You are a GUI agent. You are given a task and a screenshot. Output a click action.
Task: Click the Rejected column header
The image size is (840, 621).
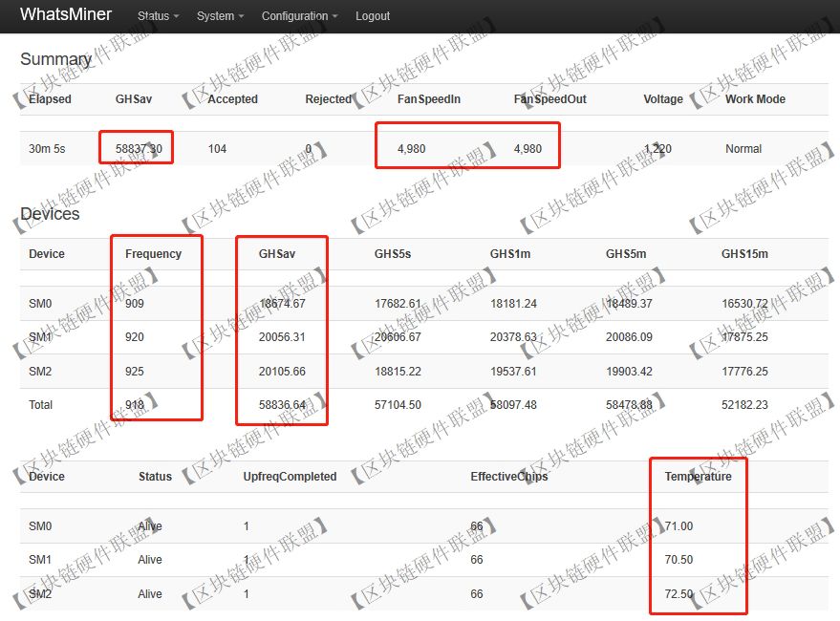pos(328,99)
